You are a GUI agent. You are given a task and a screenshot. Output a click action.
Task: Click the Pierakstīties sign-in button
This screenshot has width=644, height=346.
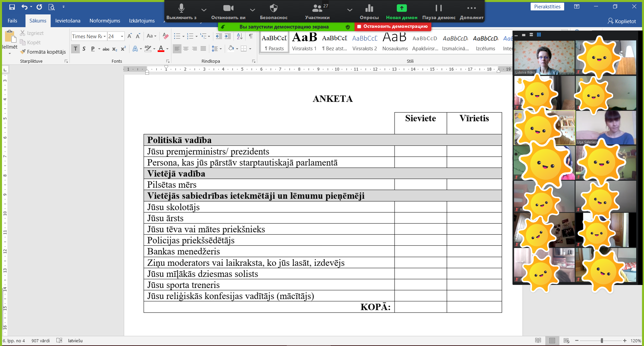pos(547,7)
